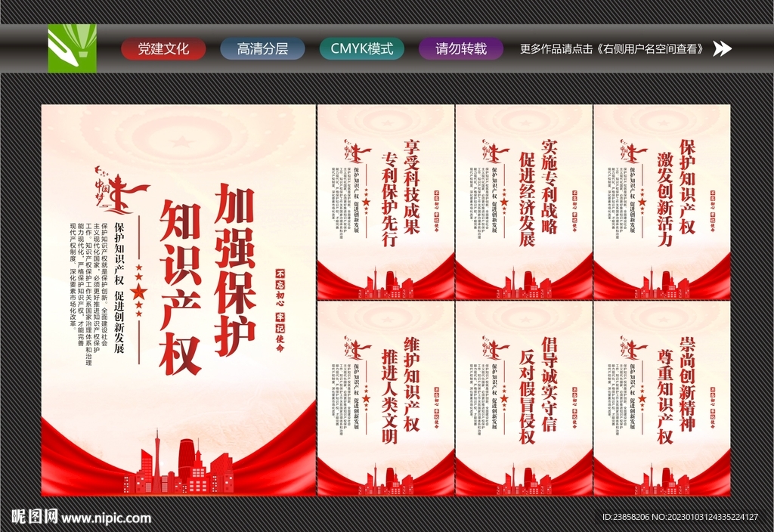Select the 倡导诚实守信 反对假冒侵权 poster
The image size is (774, 532).
[x=524, y=398]
